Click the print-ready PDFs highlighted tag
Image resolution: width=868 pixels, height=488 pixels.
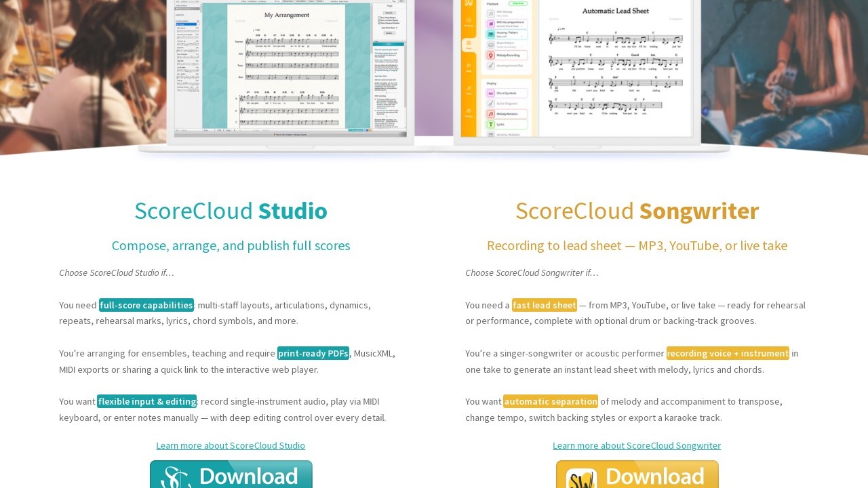tap(313, 353)
